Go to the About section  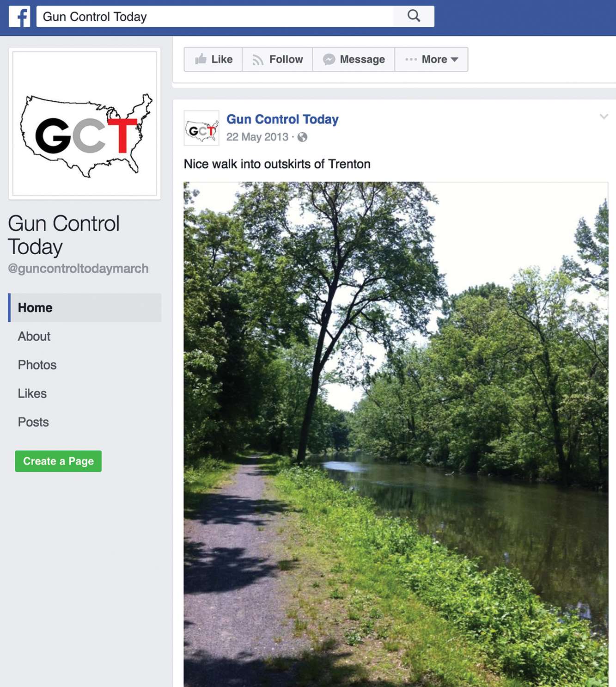[34, 336]
